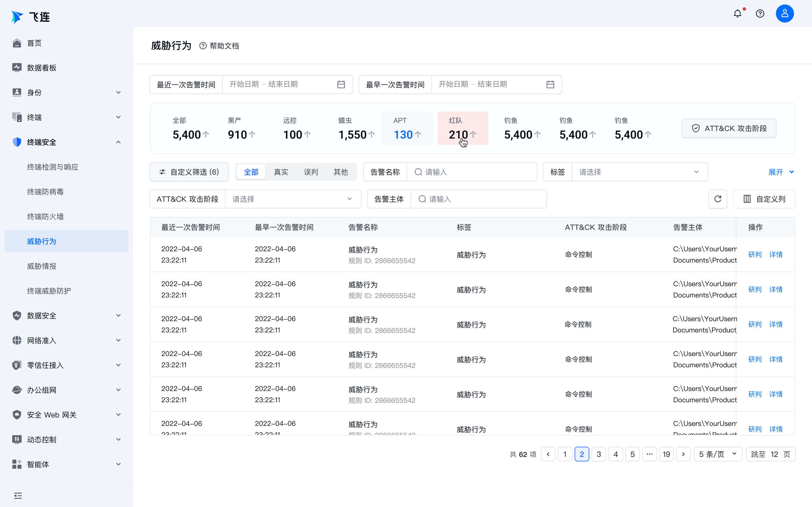Screen dimensions: 812x507
Task: Go to page 3 in pagination
Action: [x=599, y=454]
